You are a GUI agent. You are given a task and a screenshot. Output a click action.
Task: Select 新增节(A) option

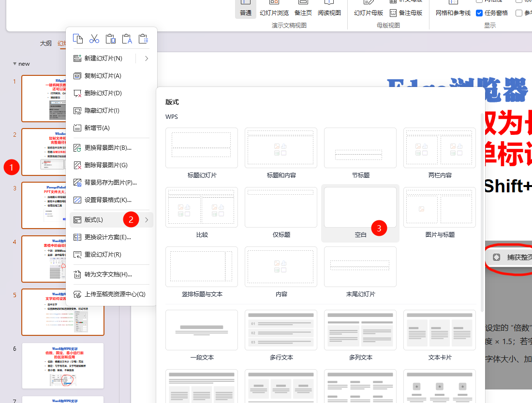pyautogui.click(x=111, y=128)
